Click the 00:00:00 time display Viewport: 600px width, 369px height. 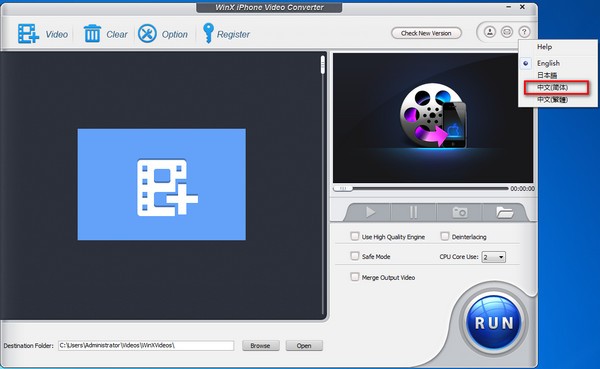[x=522, y=189]
